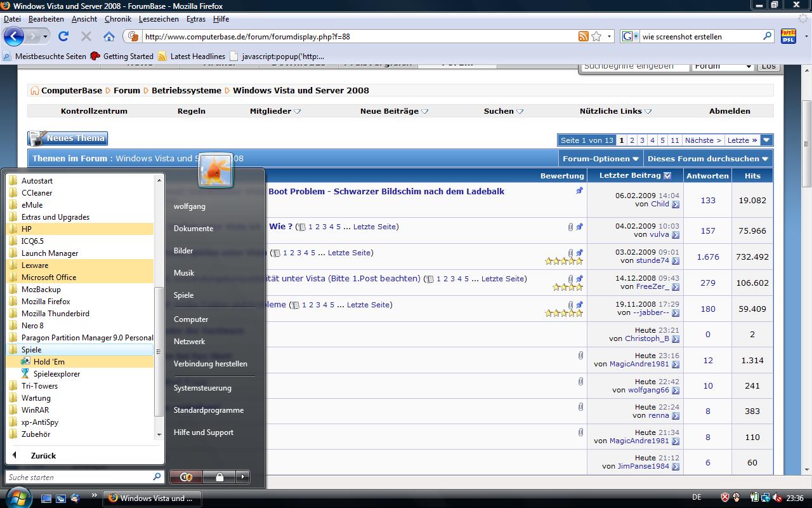Click the Kontrollzentrum link
Image resolution: width=812 pixels, height=508 pixels.
click(x=94, y=111)
